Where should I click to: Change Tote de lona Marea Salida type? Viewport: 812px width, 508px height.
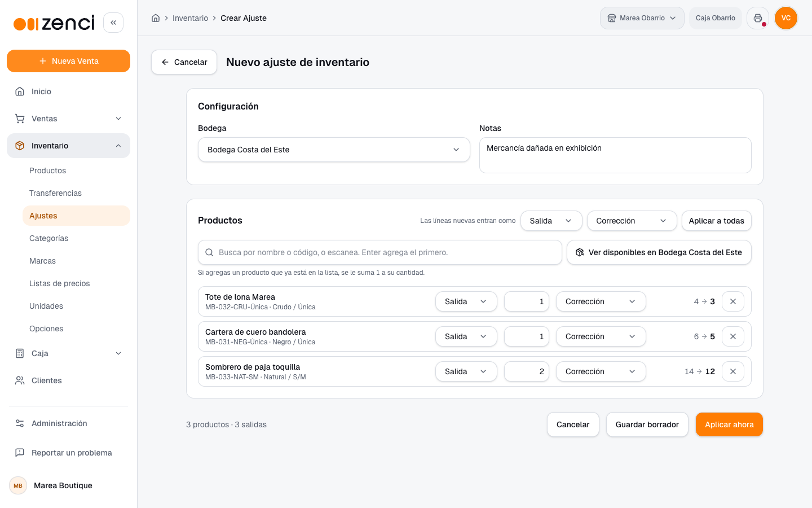466,301
